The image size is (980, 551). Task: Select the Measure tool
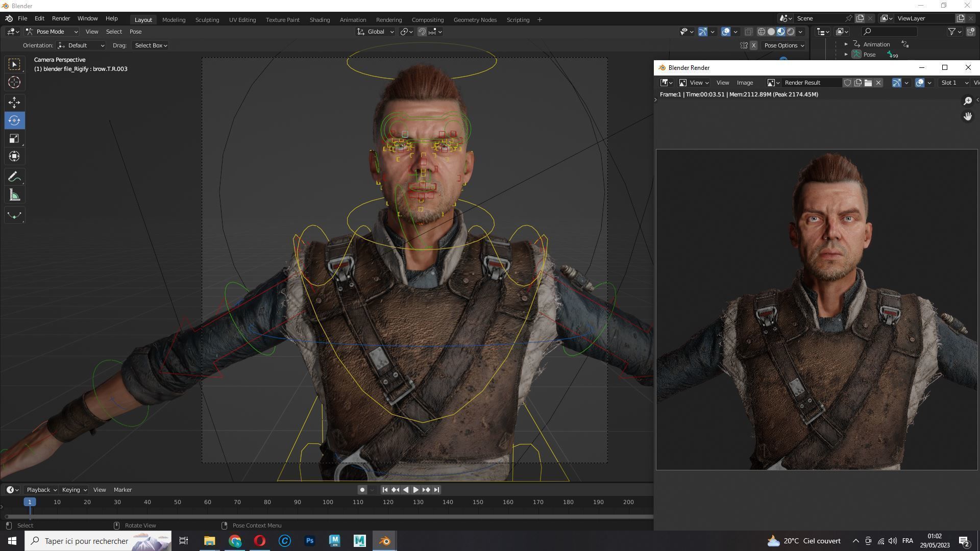point(14,195)
